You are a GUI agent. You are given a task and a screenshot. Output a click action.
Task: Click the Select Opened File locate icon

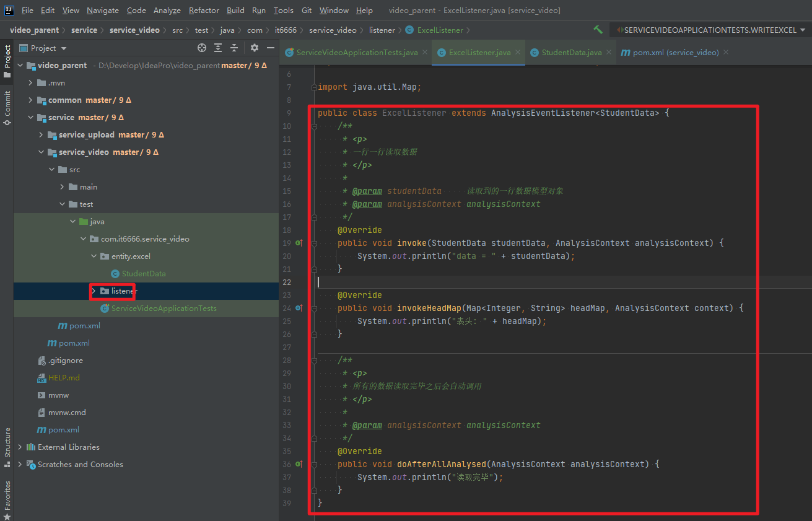pyautogui.click(x=202, y=48)
